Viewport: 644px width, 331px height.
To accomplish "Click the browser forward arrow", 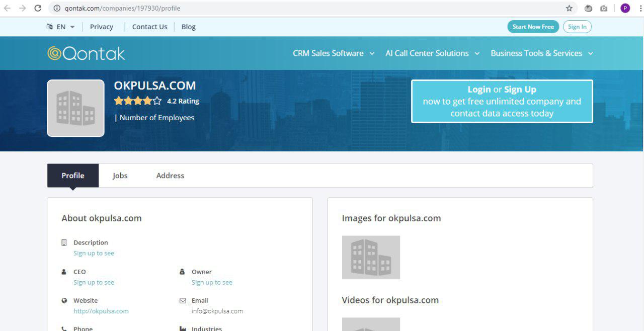I will 22,8.
